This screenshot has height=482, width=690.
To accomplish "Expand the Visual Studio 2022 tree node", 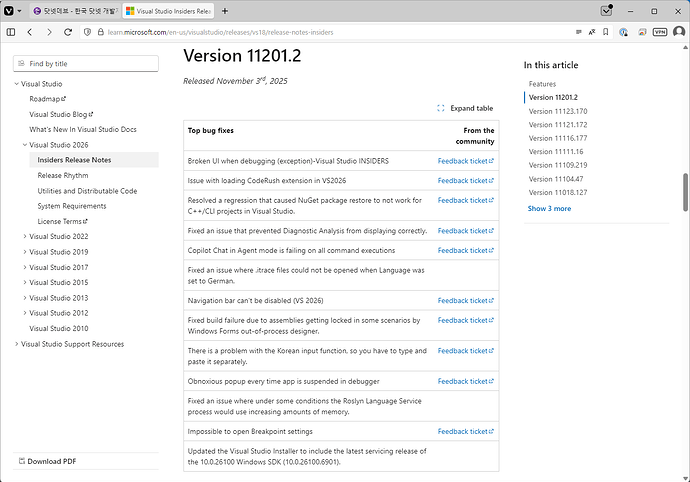I will click(x=25, y=237).
